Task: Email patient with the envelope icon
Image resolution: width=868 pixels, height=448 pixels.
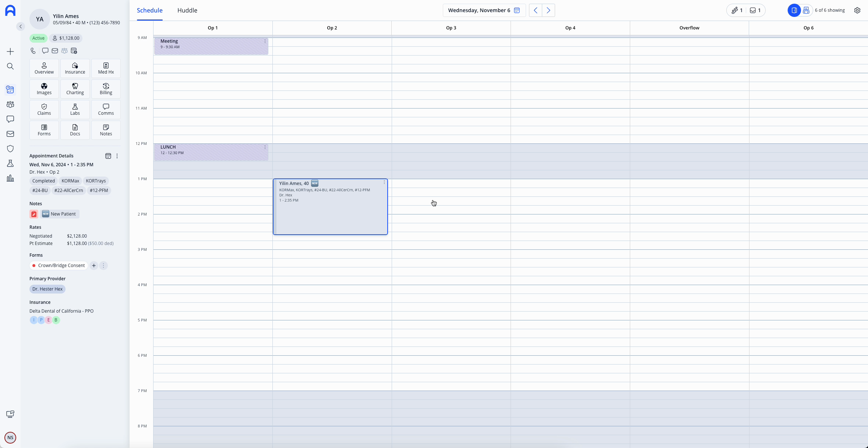Action: 55,51
